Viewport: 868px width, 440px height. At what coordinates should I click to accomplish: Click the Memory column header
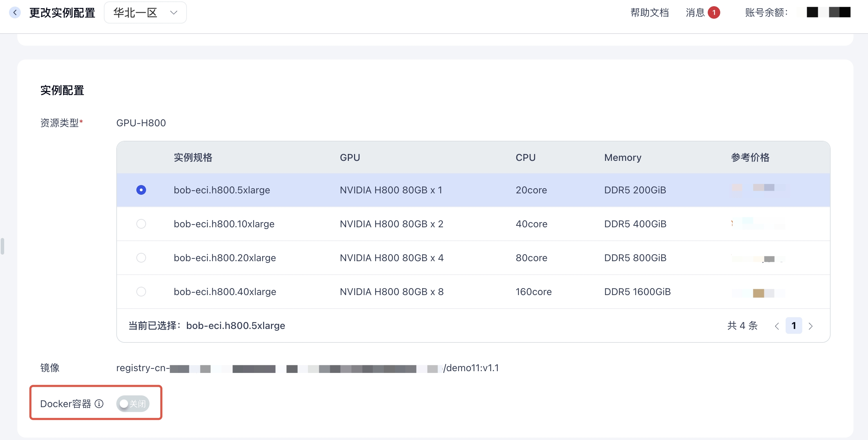tap(623, 157)
